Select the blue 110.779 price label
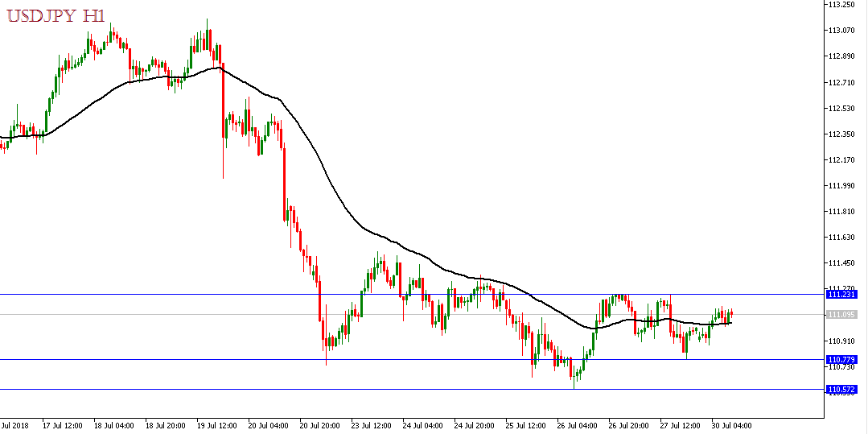 click(x=841, y=360)
